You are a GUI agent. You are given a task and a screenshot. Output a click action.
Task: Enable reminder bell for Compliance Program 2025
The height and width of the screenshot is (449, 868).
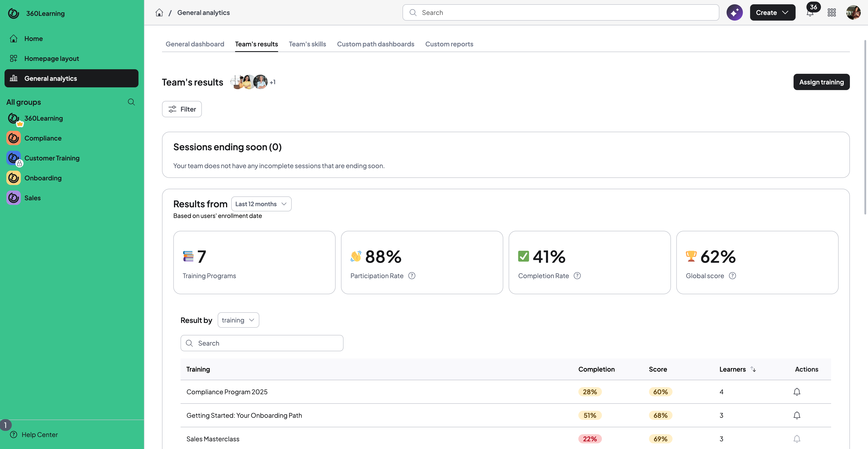pos(797,392)
